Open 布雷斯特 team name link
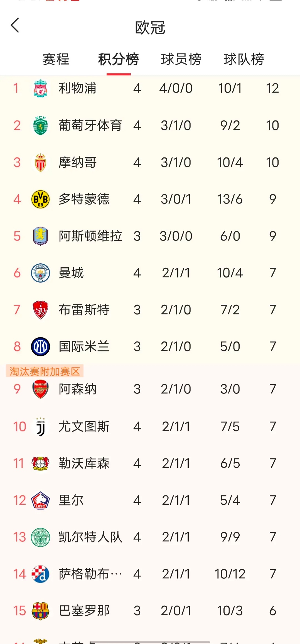 [x=84, y=310]
